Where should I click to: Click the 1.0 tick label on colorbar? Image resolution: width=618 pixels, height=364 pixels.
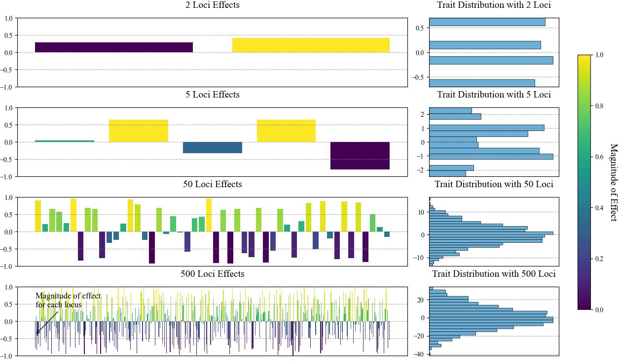click(599, 55)
